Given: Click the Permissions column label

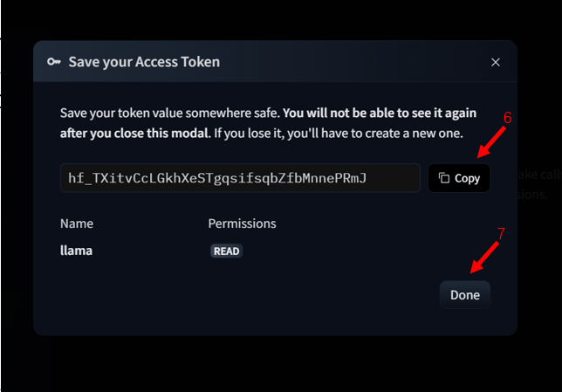Looking at the screenshot, I should [242, 224].
